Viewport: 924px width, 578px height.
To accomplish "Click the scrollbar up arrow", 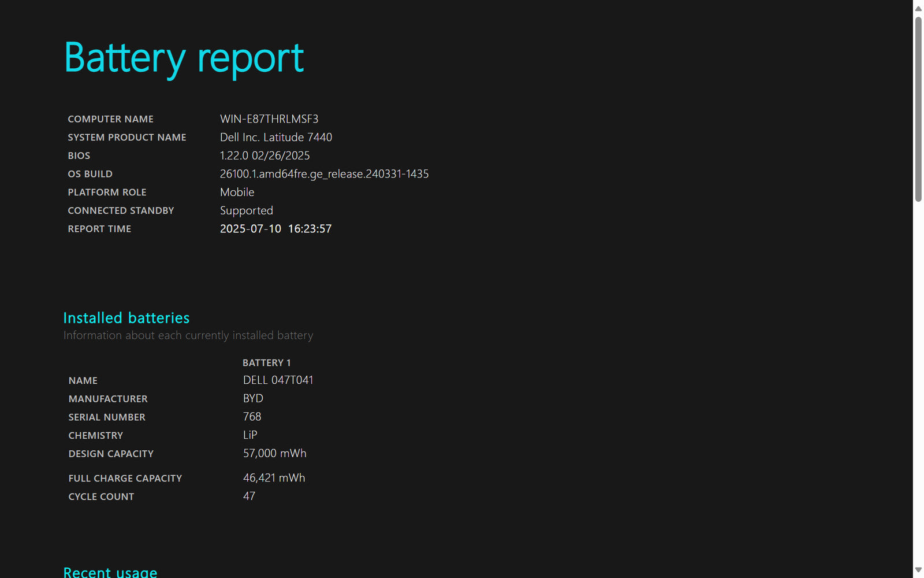I will click(918, 8).
